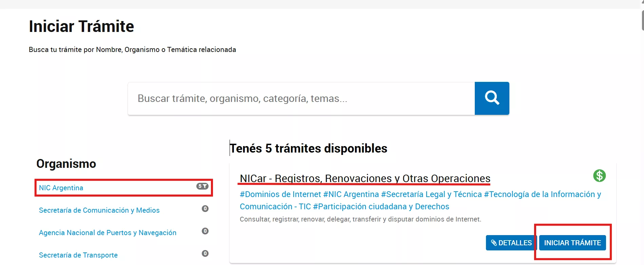Click the #NIC Argentina hashtag in the card
Screen dimensions: 644x265
[351, 194]
